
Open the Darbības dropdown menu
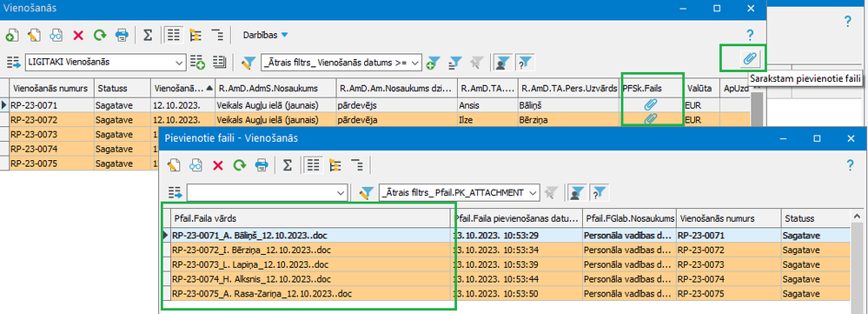tap(265, 35)
